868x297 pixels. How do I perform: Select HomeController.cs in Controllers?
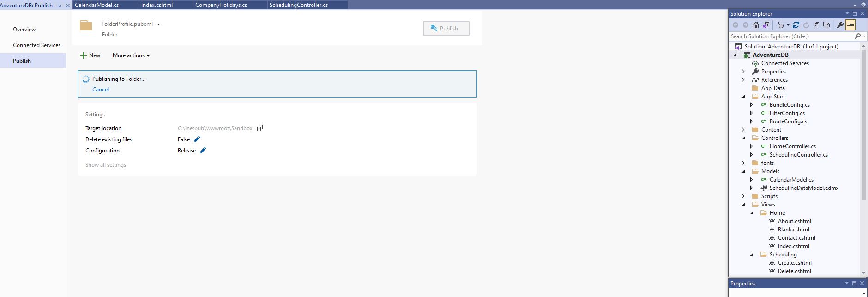[x=792, y=146]
